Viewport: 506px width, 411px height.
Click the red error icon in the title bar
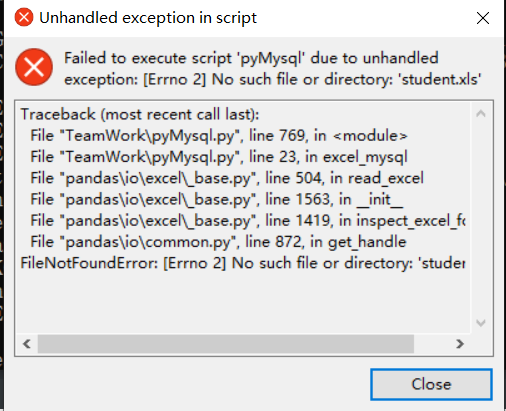point(24,17)
